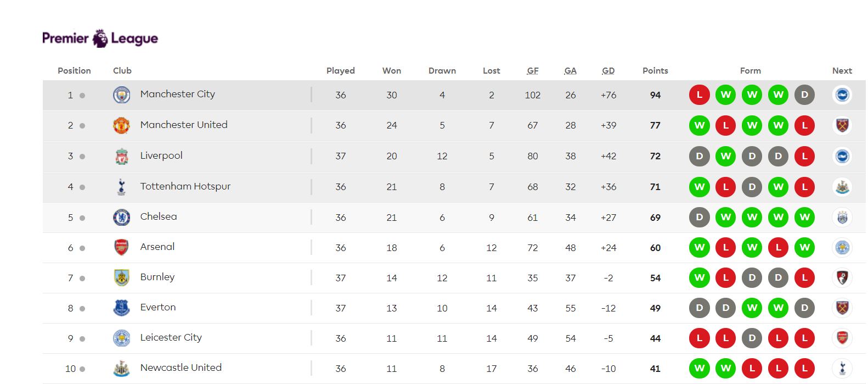Click Manchester City's first red L form result
The width and height of the screenshot is (868, 384).
click(x=700, y=95)
